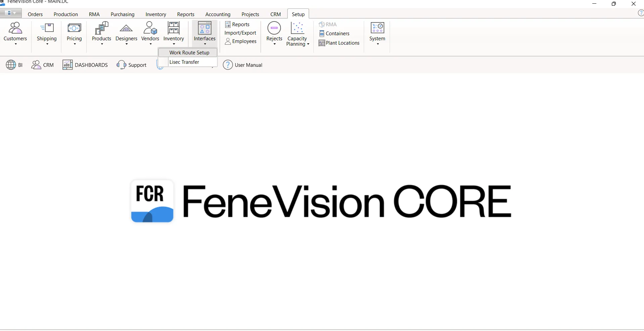Expand the Products dropdown arrow

(x=102, y=44)
